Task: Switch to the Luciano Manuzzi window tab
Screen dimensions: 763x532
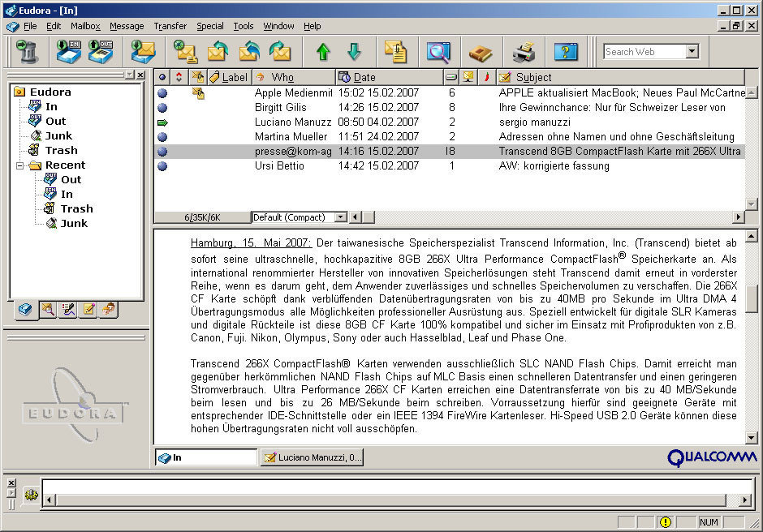Action: tap(312, 457)
